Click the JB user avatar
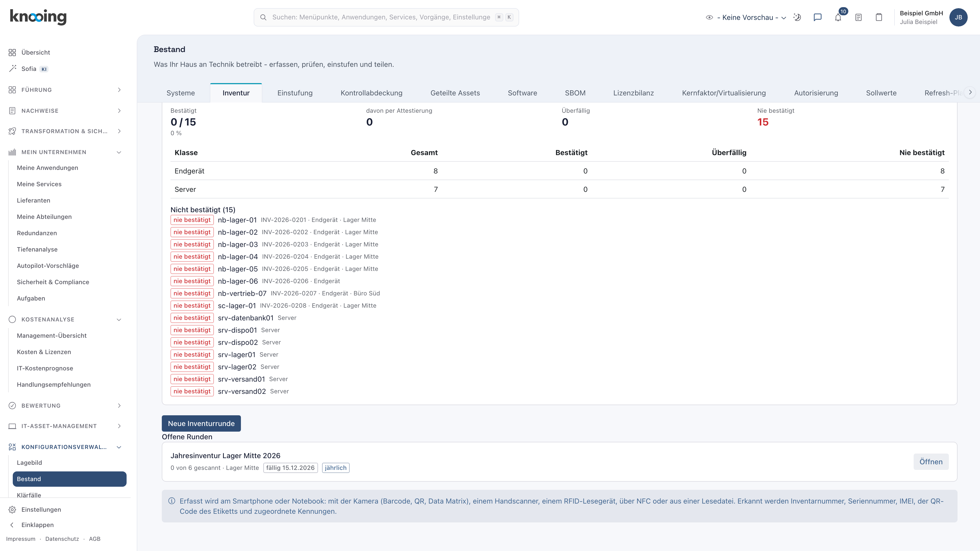Image resolution: width=980 pixels, height=551 pixels. (x=958, y=18)
